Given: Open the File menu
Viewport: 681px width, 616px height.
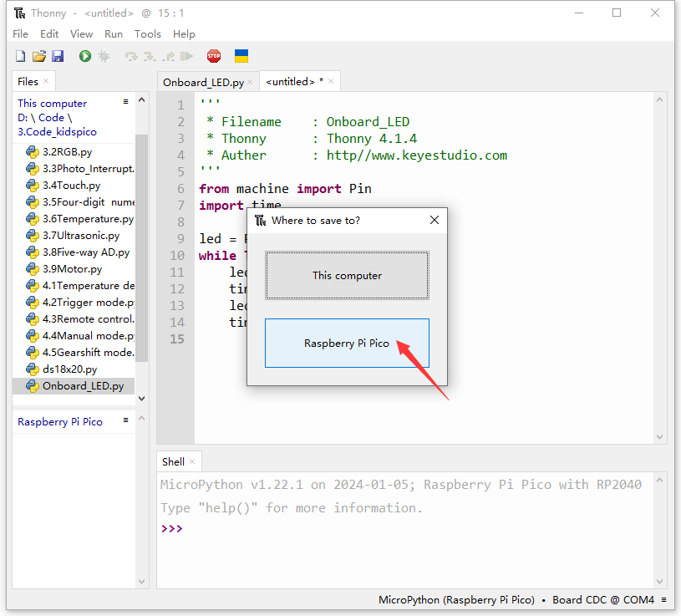Looking at the screenshot, I should [20, 34].
